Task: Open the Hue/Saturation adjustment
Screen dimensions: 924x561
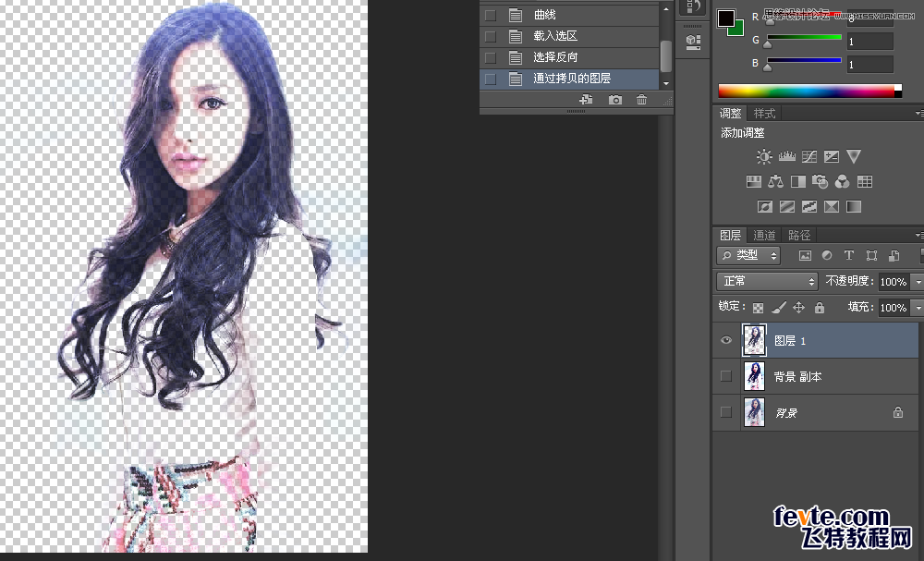Action: click(x=753, y=182)
